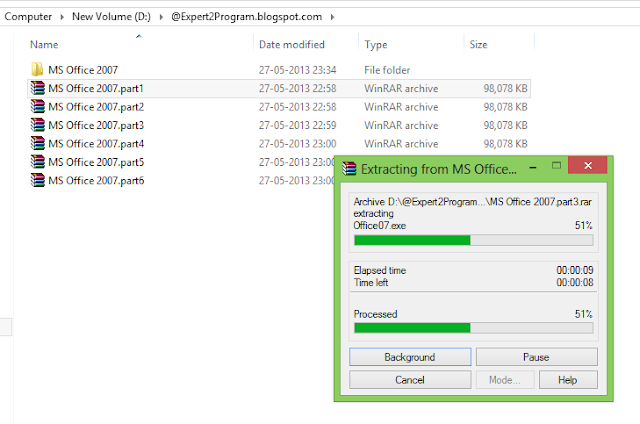This screenshot has height=424, width=640.
Task: Select the file name MS Office 2007.part1
Action: tap(96, 89)
